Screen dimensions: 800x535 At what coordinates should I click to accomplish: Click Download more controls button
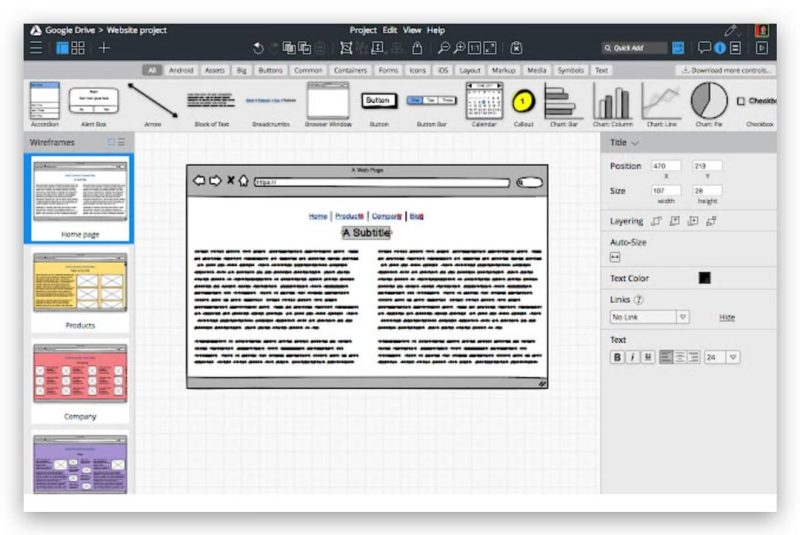[x=726, y=70]
